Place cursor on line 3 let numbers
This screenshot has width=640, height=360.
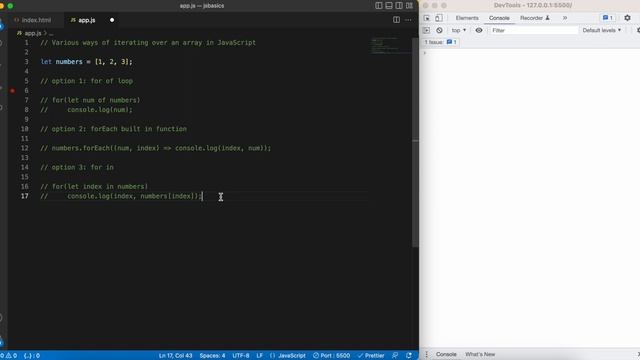point(87,62)
